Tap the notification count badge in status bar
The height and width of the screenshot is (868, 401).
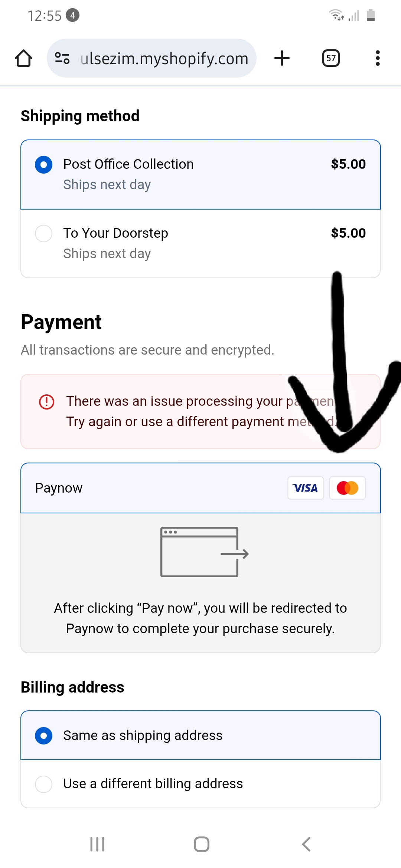click(73, 15)
